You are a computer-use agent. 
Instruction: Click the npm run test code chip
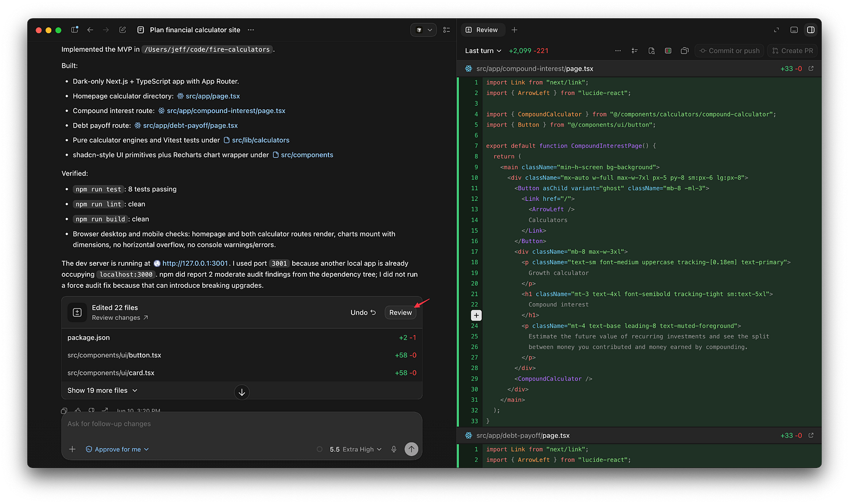(98, 189)
